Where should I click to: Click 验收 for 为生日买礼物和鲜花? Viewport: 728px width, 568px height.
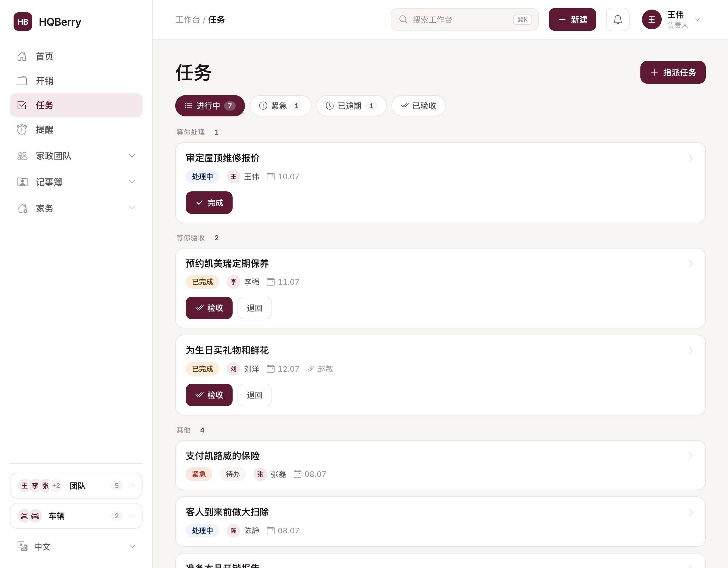(209, 395)
